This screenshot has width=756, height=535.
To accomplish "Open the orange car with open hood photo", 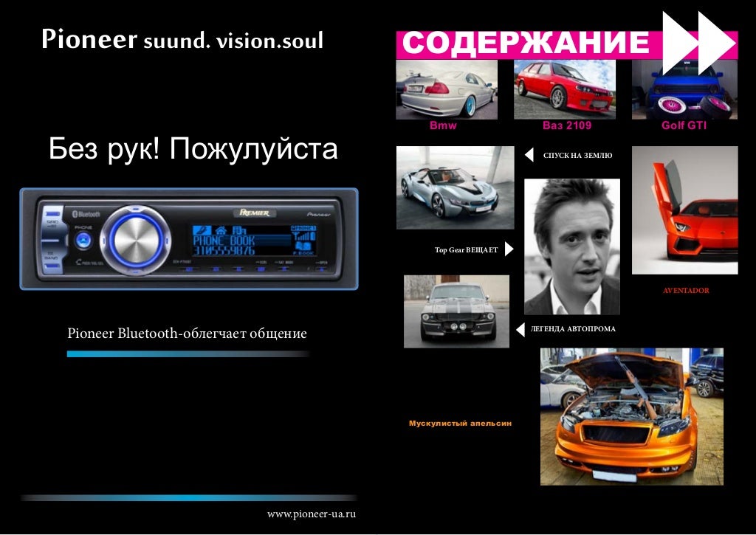I will [x=632, y=416].
